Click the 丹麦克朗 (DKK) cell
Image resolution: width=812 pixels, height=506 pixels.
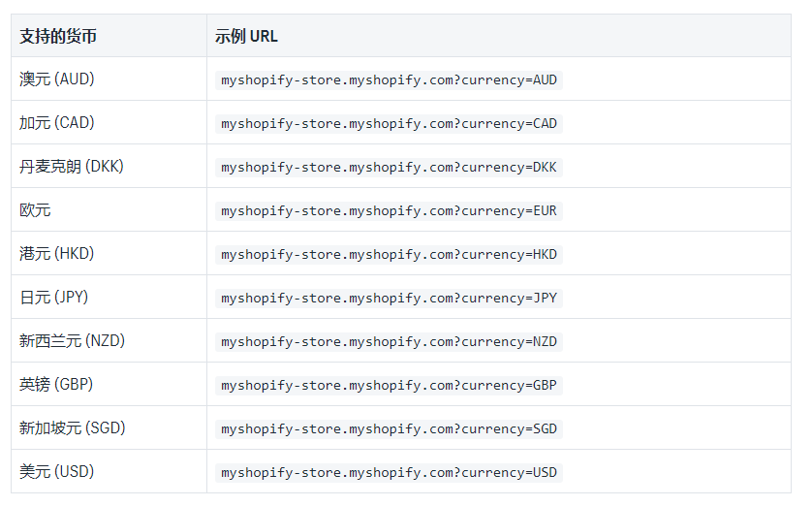click(109, 167)
